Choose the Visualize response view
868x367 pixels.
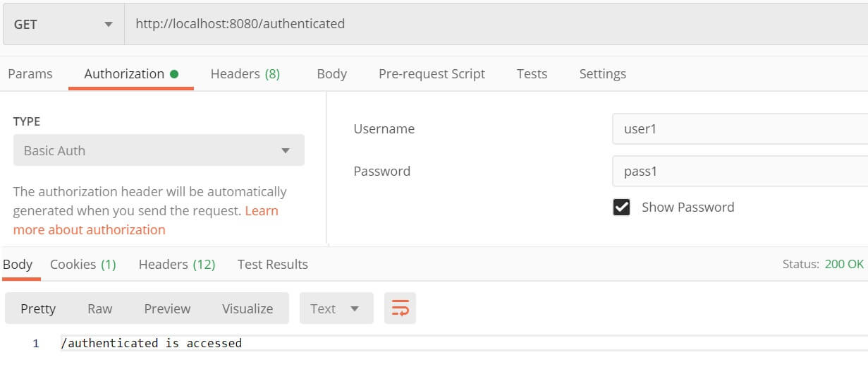coord(247,308)
